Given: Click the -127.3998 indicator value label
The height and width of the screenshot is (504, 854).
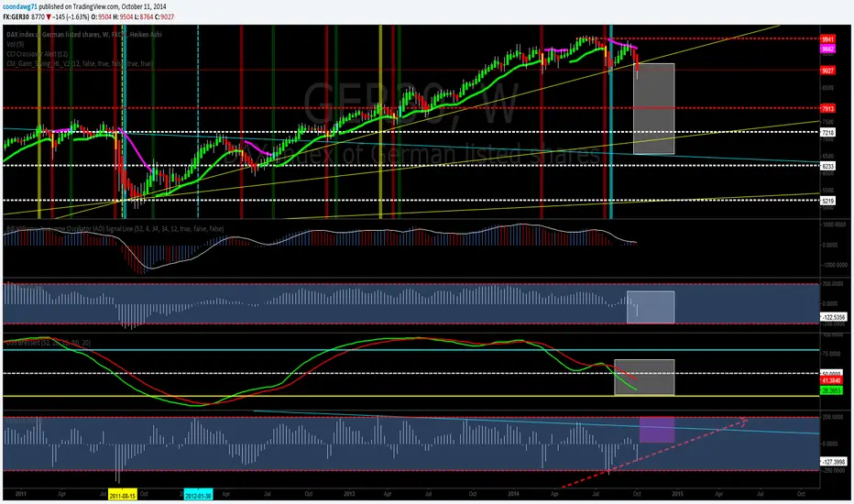Looking at the screenshot, I should coord(833,462).
